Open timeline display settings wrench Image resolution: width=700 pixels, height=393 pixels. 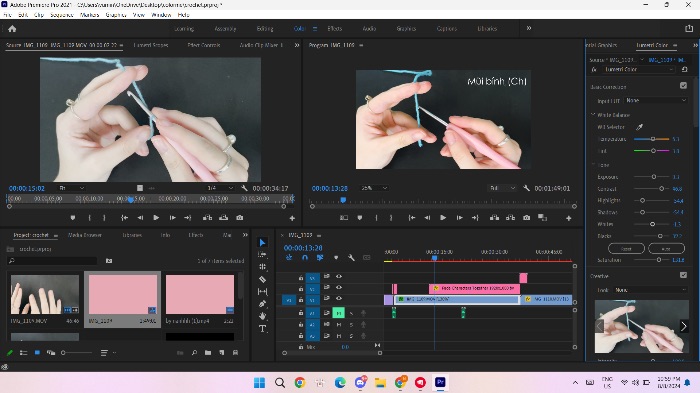(351, 258)
